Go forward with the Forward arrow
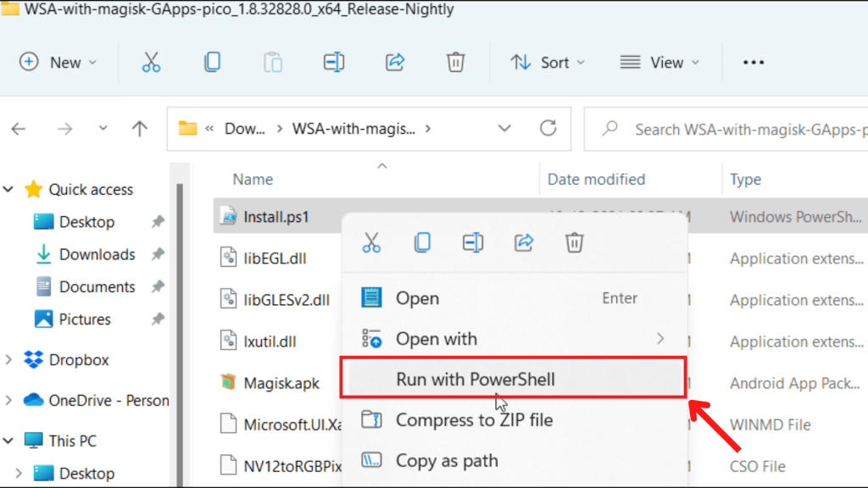The height and width of the screenshot is (488, 868). pyautogui.click(x=64, y=129)
